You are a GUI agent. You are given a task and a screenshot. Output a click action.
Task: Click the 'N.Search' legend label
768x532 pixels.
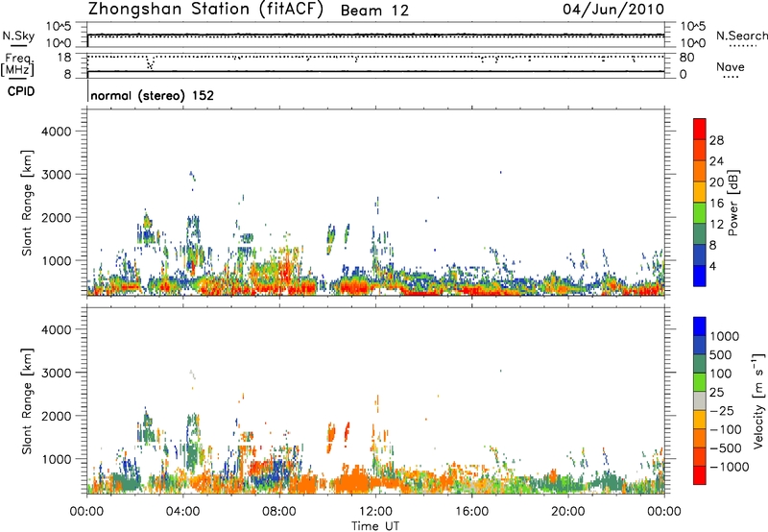tap(741, 36)
